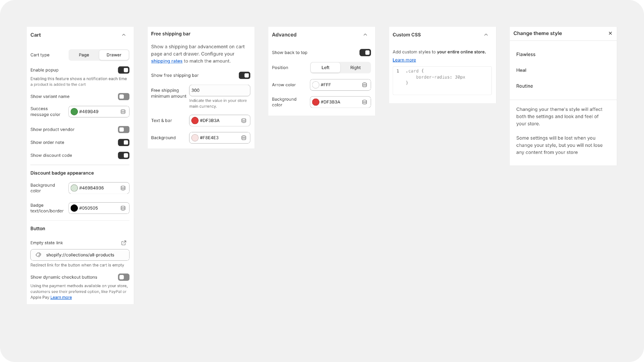644x362 pixels.
Task: Open dynamic source for shipping bar Background
Action: coord(244,138)
